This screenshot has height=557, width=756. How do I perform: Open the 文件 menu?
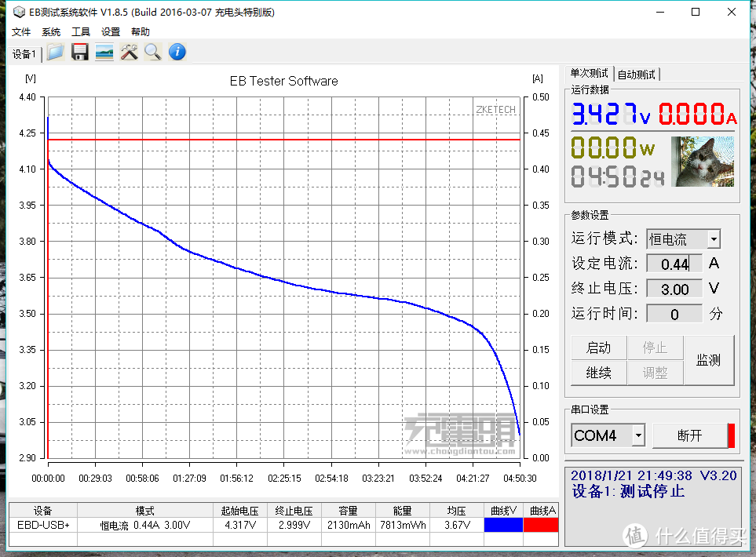point(21,32)
